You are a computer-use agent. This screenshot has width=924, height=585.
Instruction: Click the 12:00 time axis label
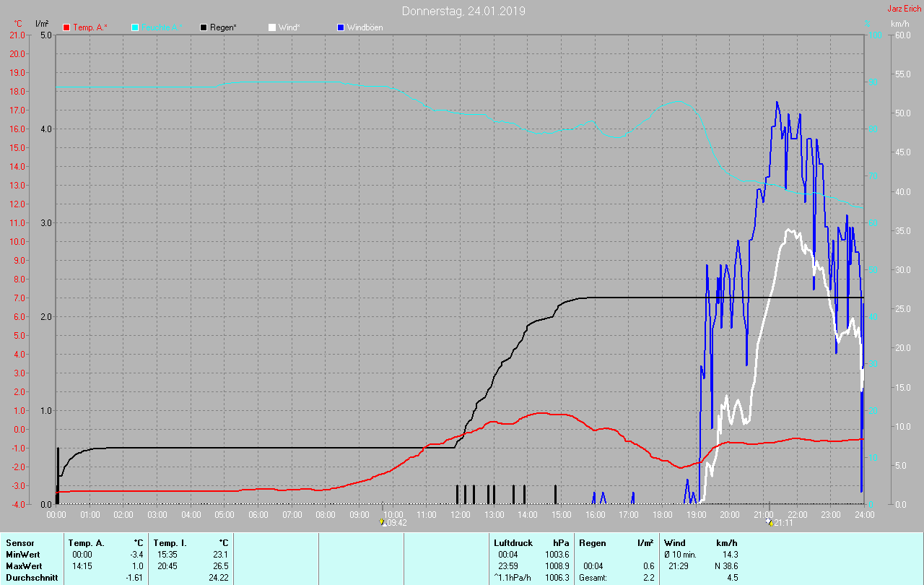pos(460,515)
